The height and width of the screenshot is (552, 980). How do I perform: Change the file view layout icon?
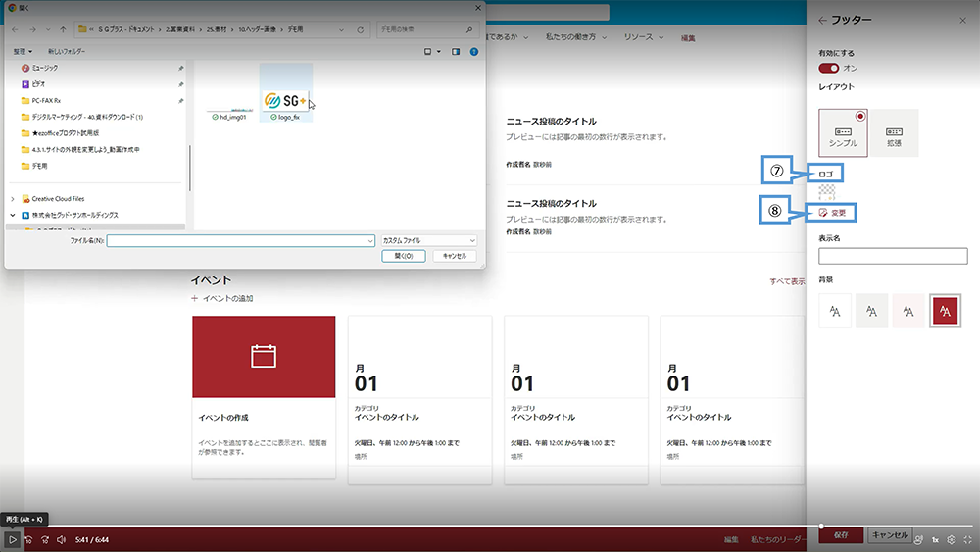click(x=427, y=51)
